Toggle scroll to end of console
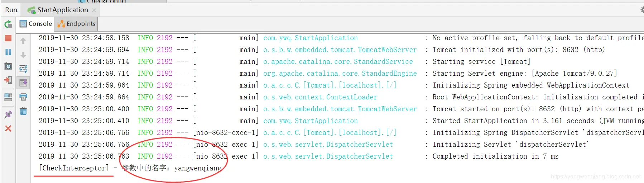Image resolution: width=644 pixels, height=183 pixels. tap(23, 83)
